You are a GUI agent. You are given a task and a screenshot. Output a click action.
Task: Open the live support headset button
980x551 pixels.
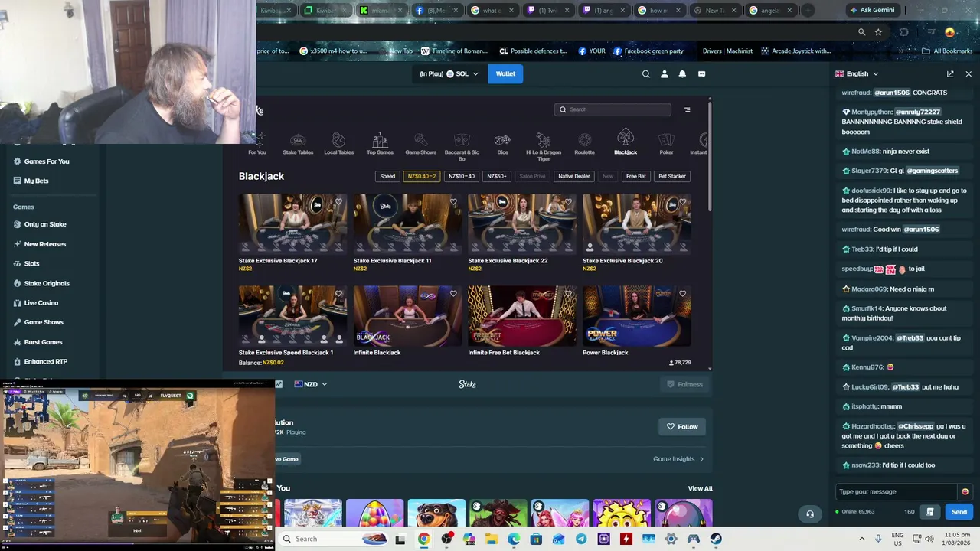click(x=810, y=514)
